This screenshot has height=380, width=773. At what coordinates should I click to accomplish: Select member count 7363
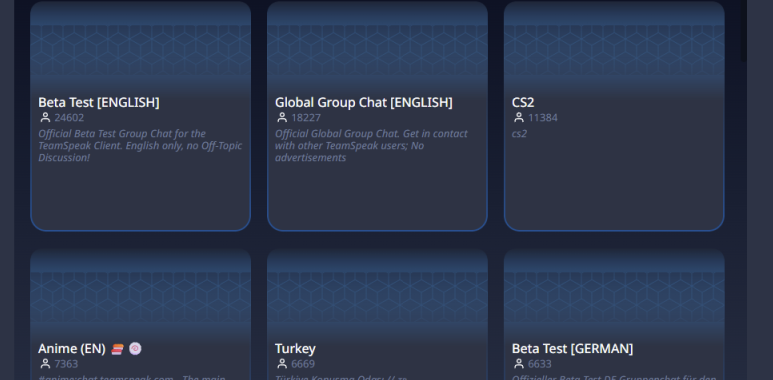pyautogui.click(x=66, y=364)
